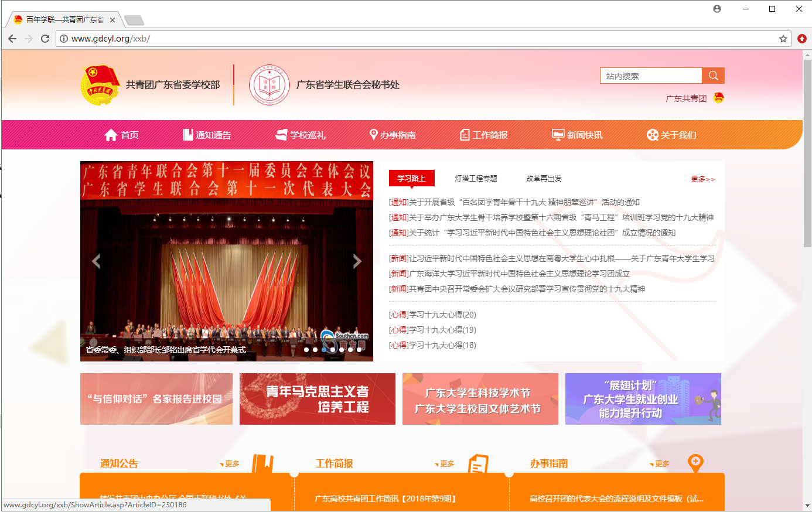
Task: Open the 学校巡礼 navigation menu item
Action: coord(301,135)
